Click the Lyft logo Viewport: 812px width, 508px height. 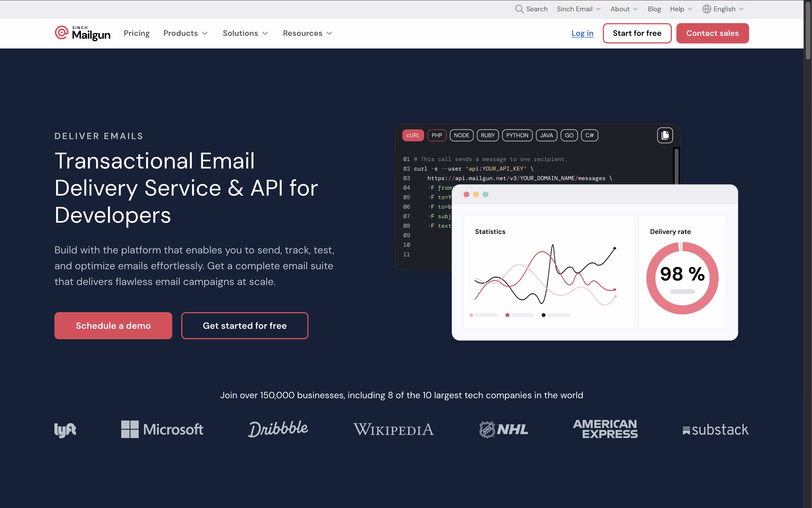pyautogui.click(x=65, y=430)
